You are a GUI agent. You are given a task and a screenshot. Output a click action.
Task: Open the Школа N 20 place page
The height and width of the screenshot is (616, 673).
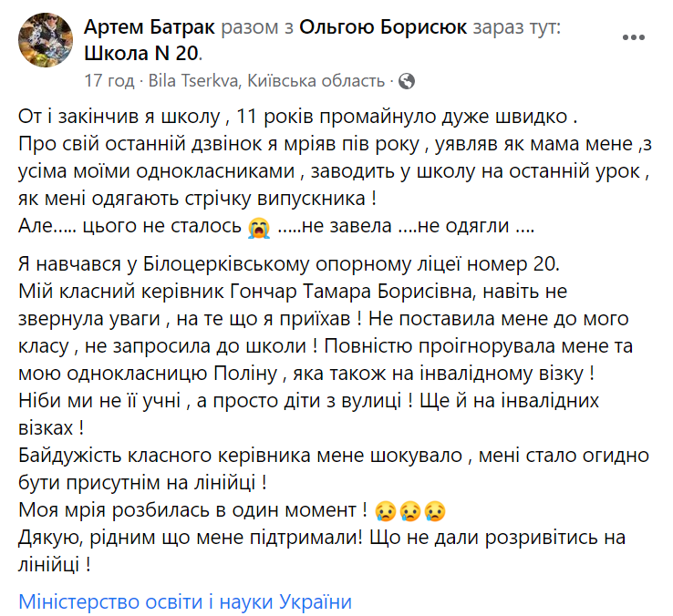(141, 54)
